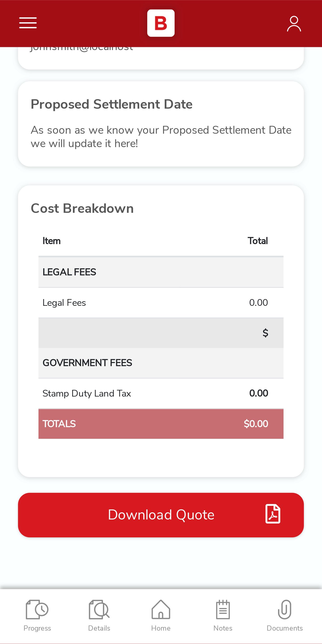Screen dimensions: 322x644
Task: Click the Proposed Settlement Date heading
Action: click(x=112, y=104)
